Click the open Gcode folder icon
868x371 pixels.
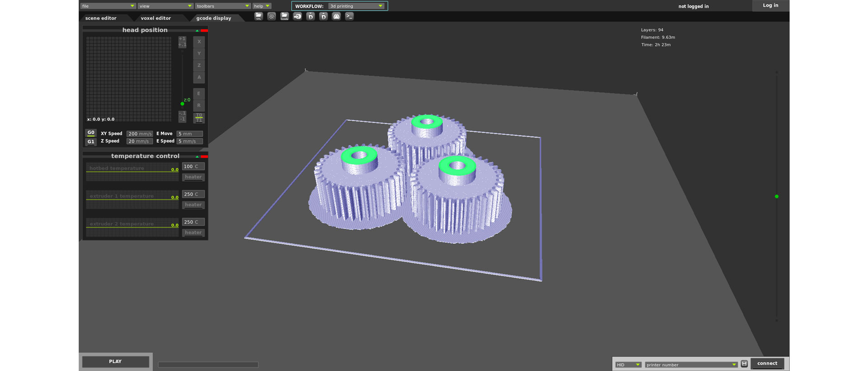(284, 16)
